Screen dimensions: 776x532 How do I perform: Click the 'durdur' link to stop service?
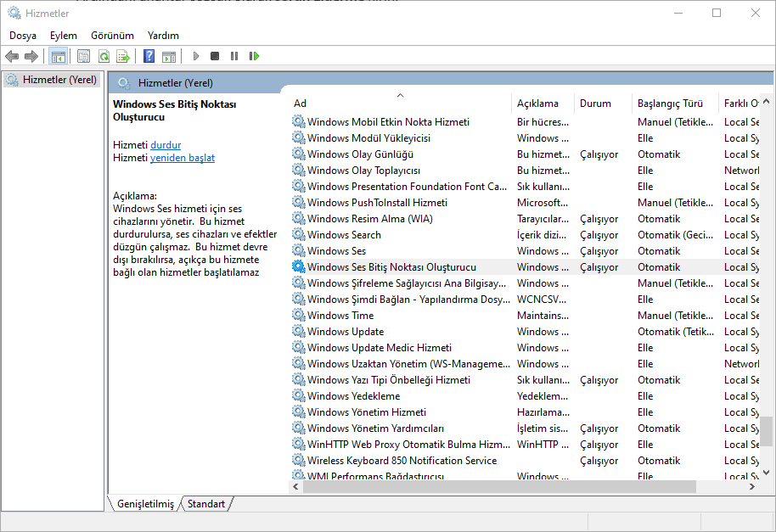166,145
